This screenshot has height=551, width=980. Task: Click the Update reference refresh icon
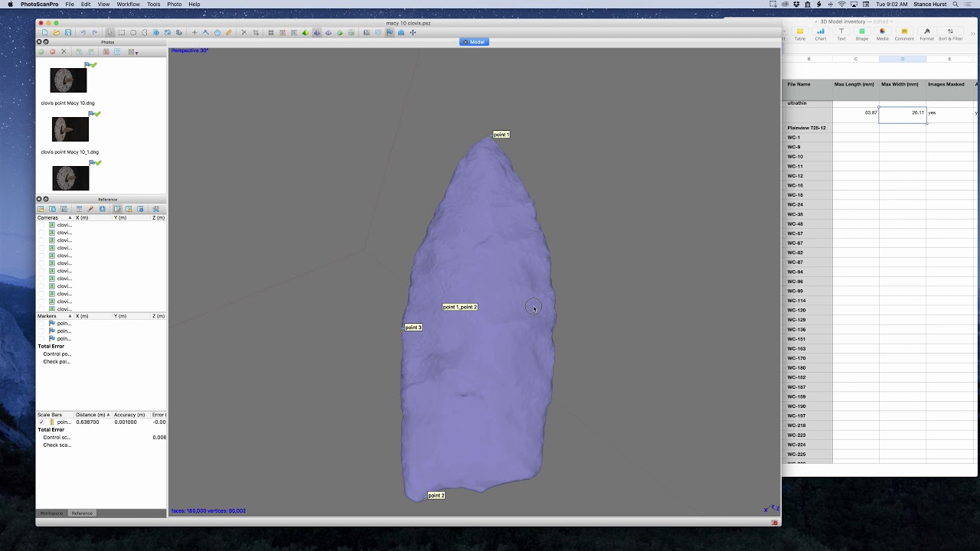click(x=102, y=209)
